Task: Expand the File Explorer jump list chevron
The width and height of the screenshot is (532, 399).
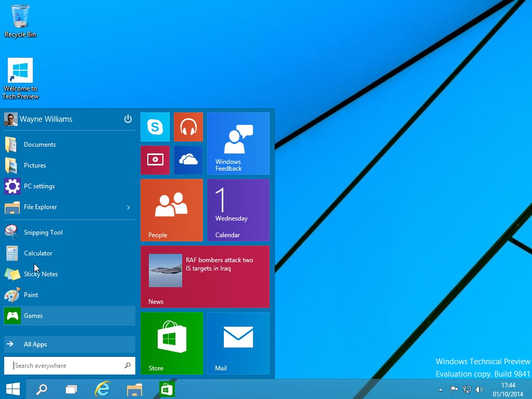Action: pyautogui.click(x=128, y=207)
